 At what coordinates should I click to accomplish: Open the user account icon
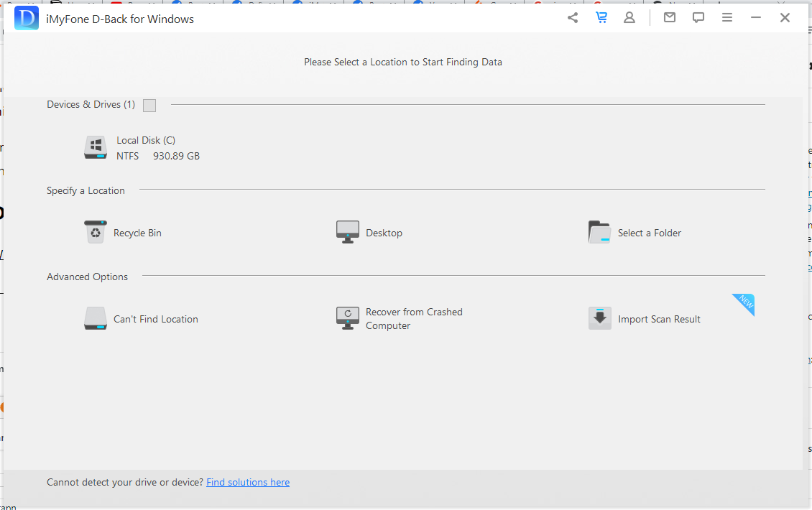coord(629,18)
